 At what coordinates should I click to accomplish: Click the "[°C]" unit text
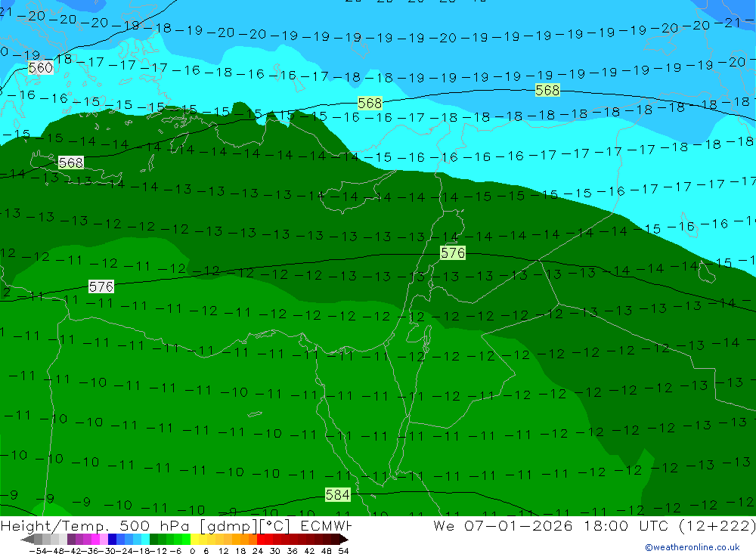(275, 526)
